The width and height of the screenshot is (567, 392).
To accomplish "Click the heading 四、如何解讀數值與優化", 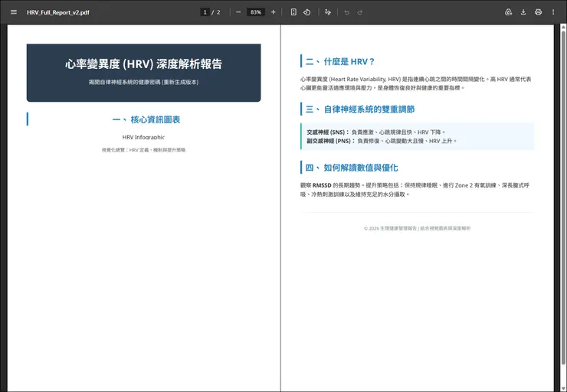I will [x=352, y=168].
